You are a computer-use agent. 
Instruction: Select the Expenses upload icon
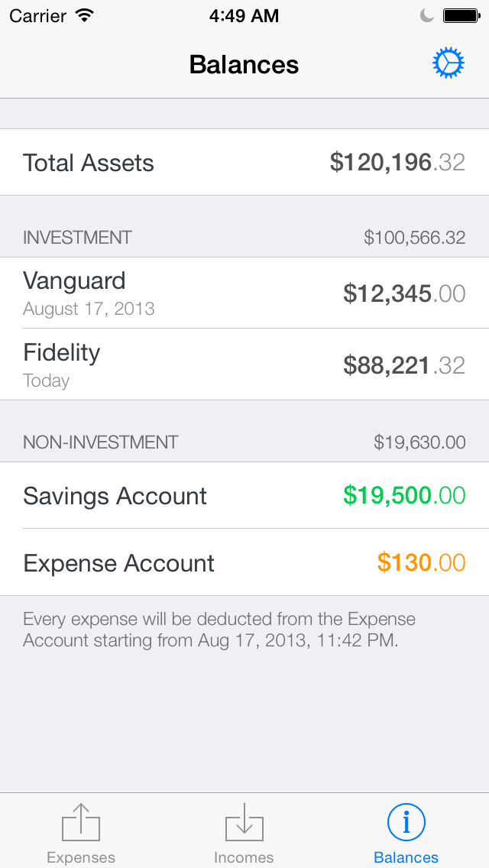(x=80, y=821)
